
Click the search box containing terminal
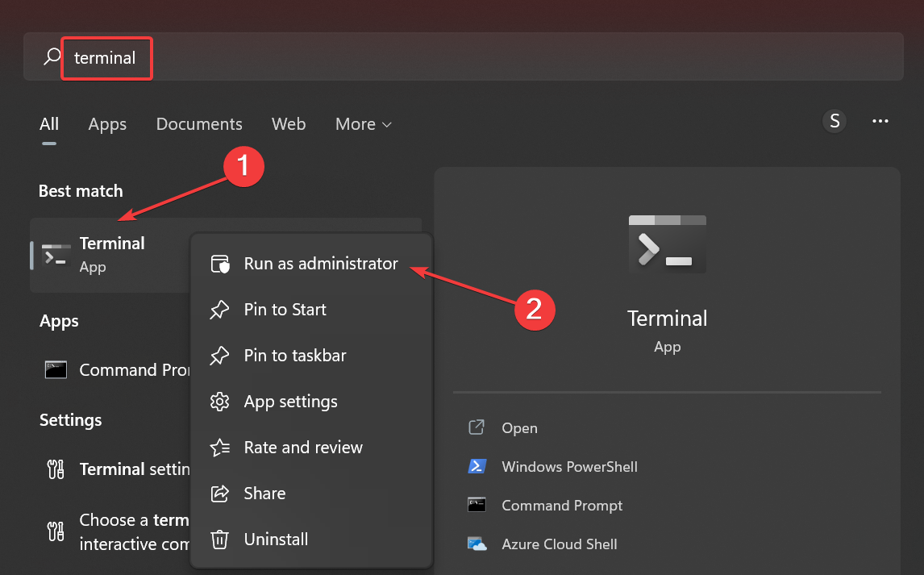[x=484, y=57]
